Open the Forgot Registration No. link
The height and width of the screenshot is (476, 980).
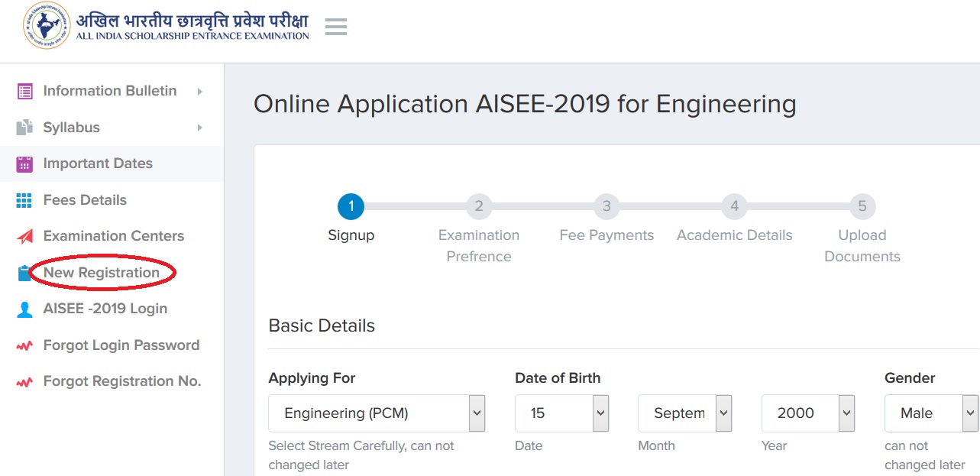(121, 381)
